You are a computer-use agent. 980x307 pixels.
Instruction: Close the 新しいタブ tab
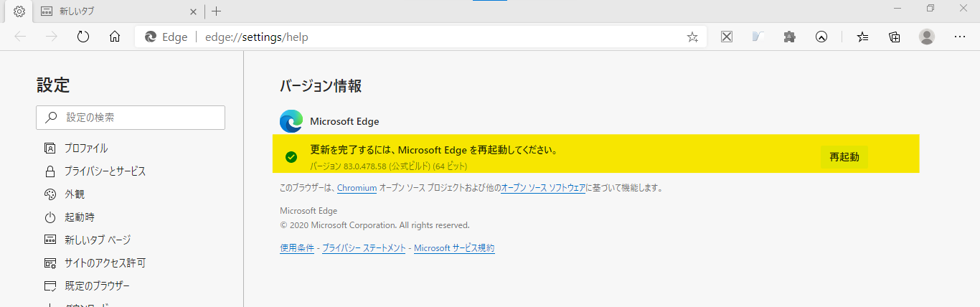pos(194,11)
